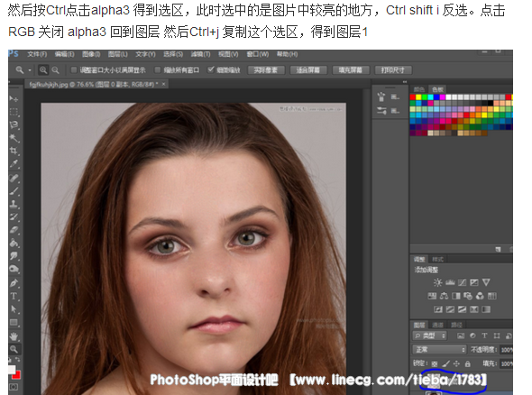Switch to the 路径 tab
The width and height of the screenshot is (532, 395).
click(x=456, y=325)
